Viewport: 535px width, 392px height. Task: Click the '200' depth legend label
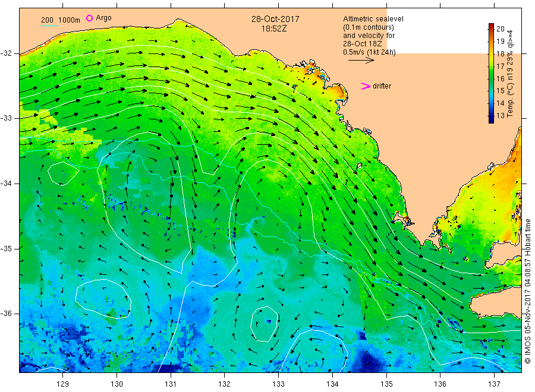(x=47, y=20)
